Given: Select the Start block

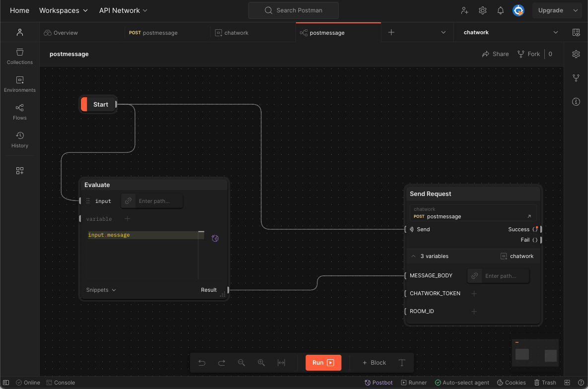Looking at the screenshot, I should pyautogui.click(x=98, y=105).
